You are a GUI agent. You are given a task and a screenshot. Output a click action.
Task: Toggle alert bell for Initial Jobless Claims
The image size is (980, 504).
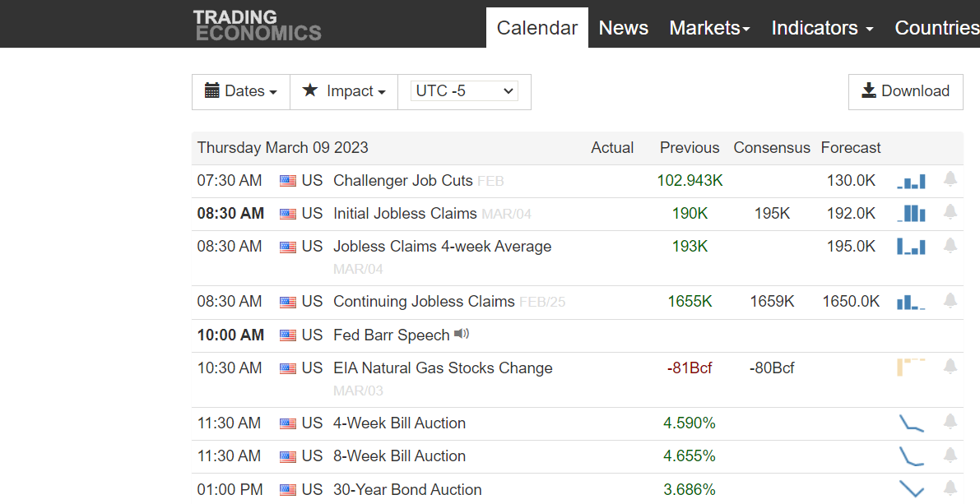tap(950, 212)
